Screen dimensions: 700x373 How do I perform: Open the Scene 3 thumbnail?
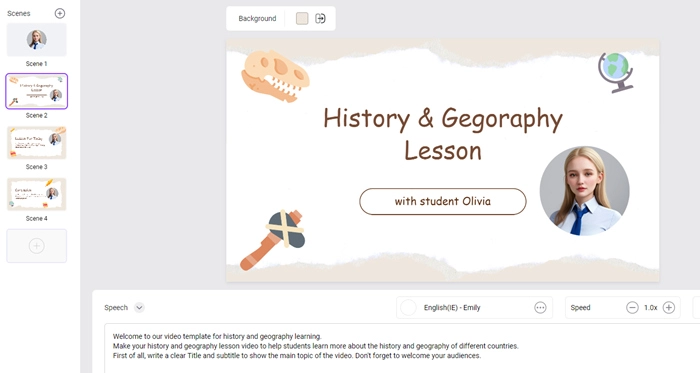pos(37,143)
